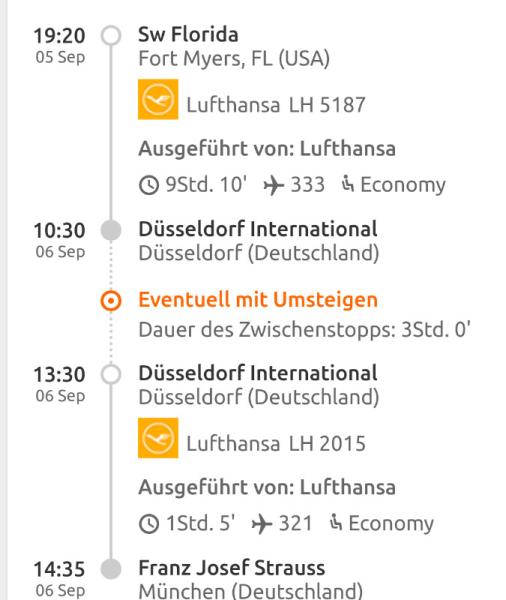Tap the Sw Florida airport name
The width and height of the screenshot is (506, 600).
point(188,34)
